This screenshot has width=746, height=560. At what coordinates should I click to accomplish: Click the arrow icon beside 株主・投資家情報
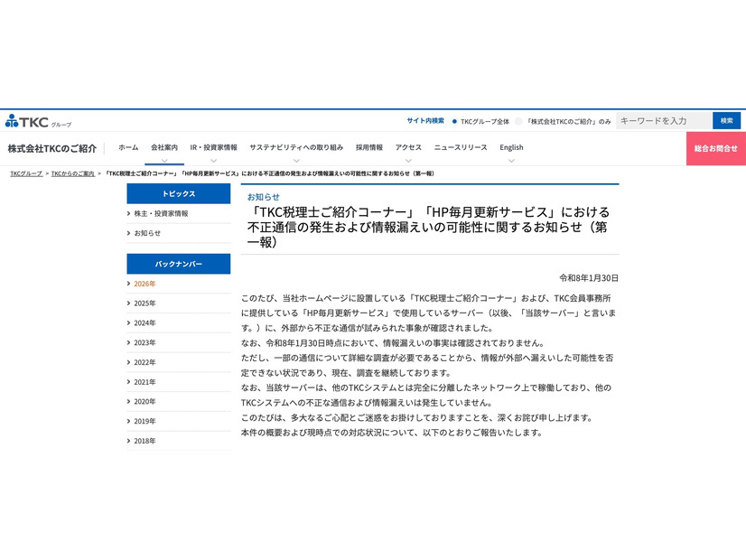pos(127,213)
